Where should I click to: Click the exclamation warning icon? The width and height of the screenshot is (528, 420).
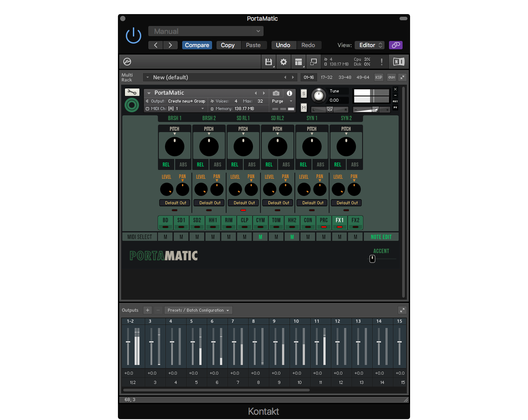(x=382, y=62)
